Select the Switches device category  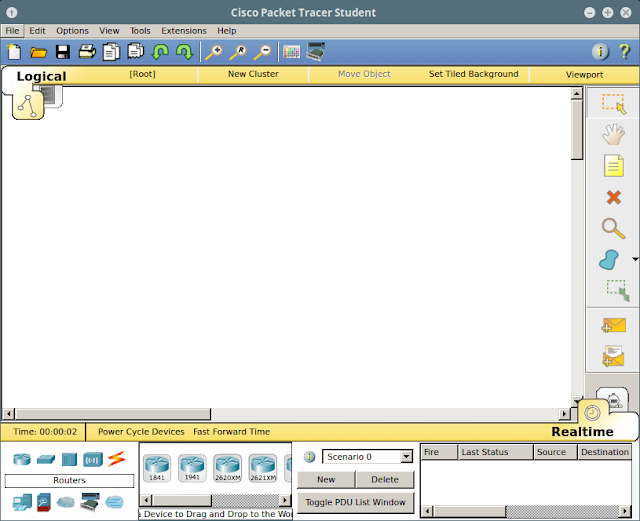coord(46,459)
